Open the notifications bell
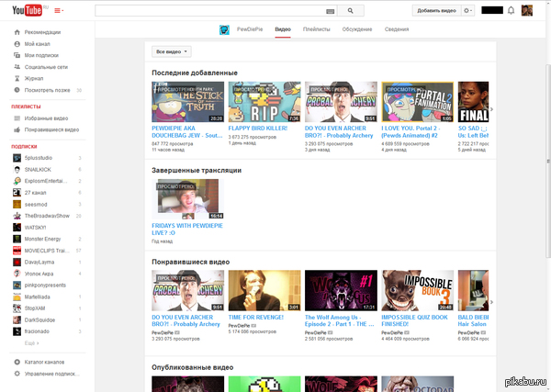551x392 pixels. 511,10
